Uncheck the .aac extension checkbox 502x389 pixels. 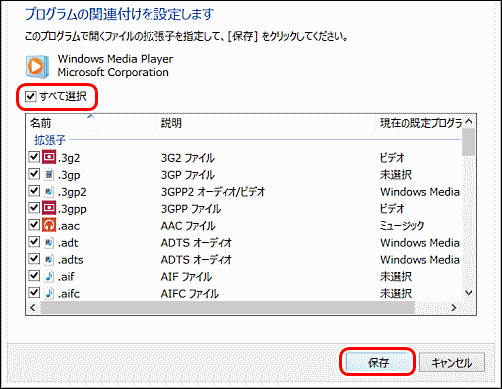[34, 225]
